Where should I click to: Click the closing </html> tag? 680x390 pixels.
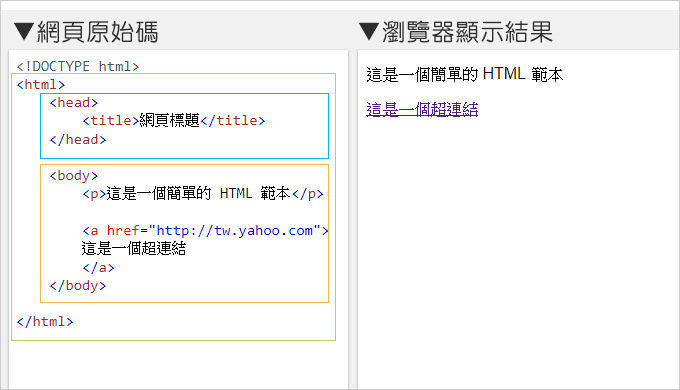[x=45, y=321]
